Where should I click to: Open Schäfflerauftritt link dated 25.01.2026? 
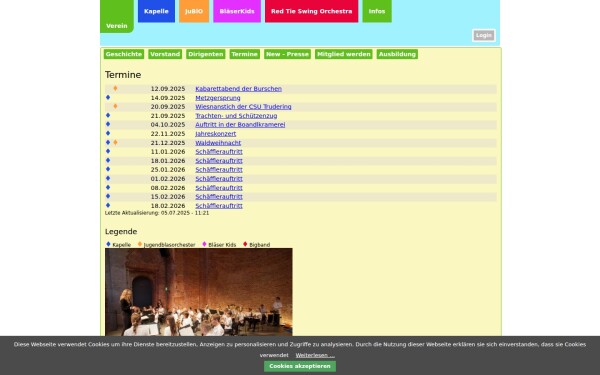pos(219,170)
